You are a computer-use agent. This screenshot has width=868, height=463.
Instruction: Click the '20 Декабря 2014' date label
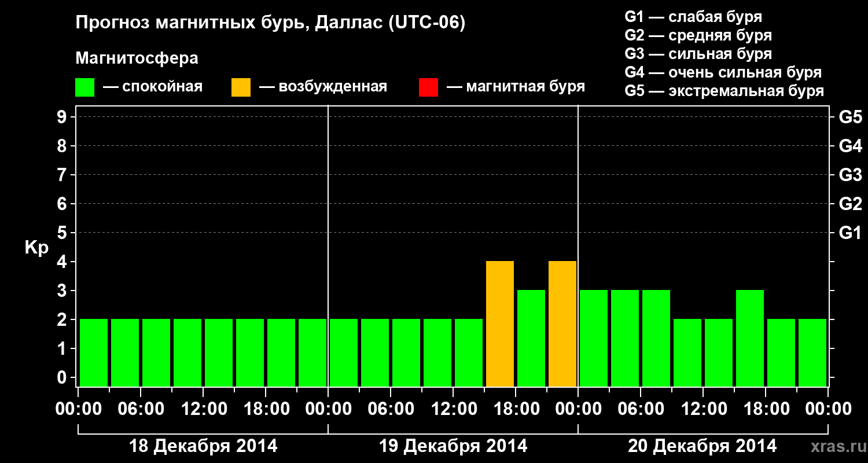coord(703,446)
